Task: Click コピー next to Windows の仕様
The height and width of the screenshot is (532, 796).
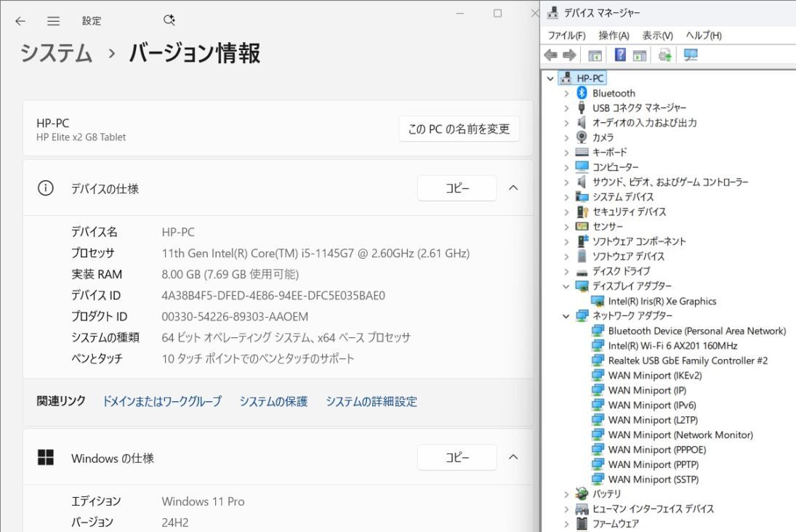Action: pyautogui.click(x=457, y=457)
